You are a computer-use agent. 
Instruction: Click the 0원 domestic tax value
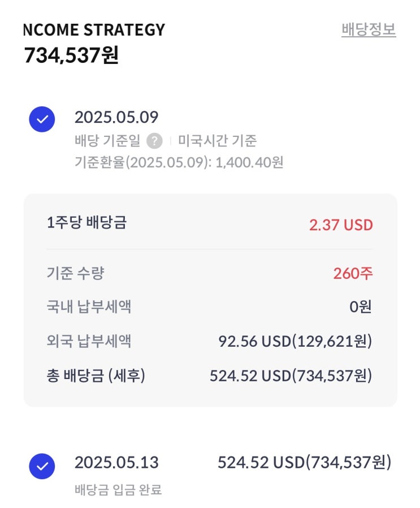(360, 307)
